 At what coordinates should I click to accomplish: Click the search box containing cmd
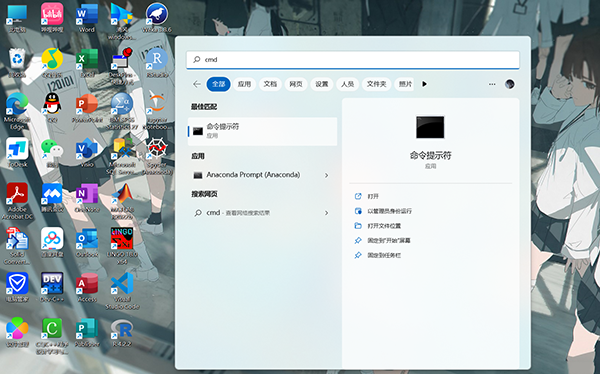point(353,60)
